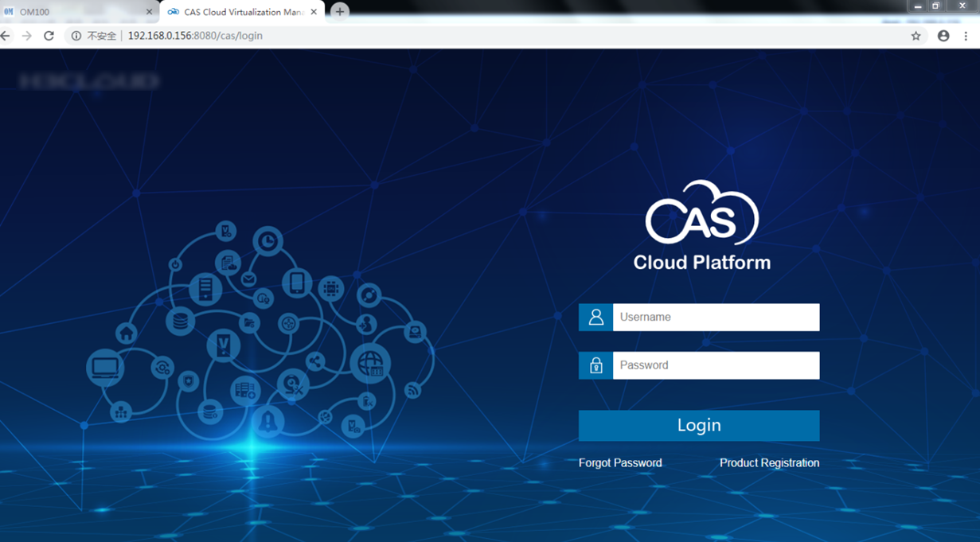Open the browser profile account icon
Image resolution: width=980 pixels, height=542 pixels.
point(943,36)
